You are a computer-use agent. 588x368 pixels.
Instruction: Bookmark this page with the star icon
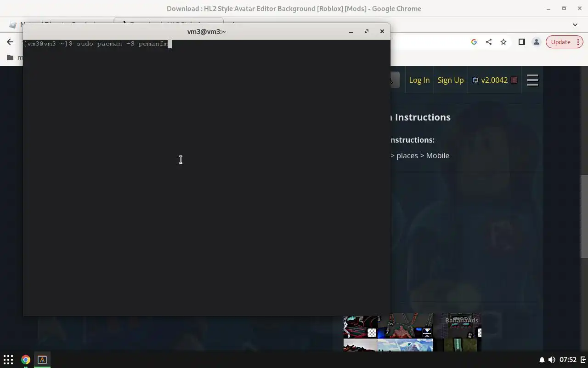coord(503,42)
